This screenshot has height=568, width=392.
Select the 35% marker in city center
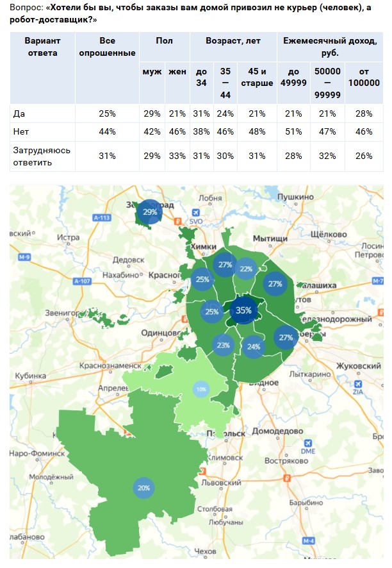click(x=243, y=310)
